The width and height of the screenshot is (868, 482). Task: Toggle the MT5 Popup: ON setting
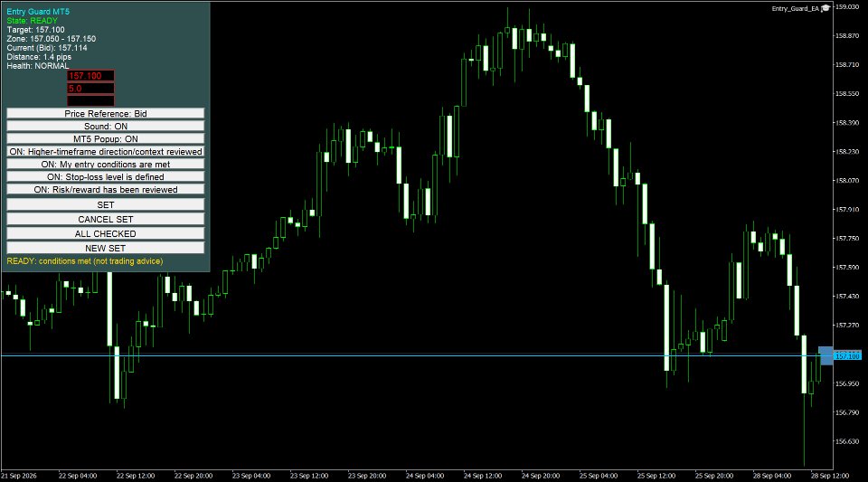(x=105, y=139)
